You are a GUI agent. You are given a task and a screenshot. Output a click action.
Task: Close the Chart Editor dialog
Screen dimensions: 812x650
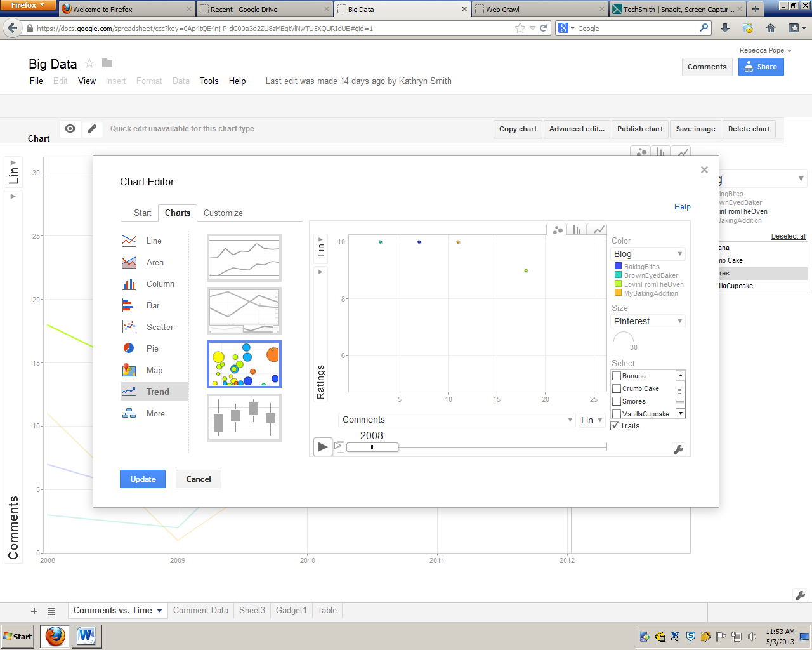coord(704,169)
